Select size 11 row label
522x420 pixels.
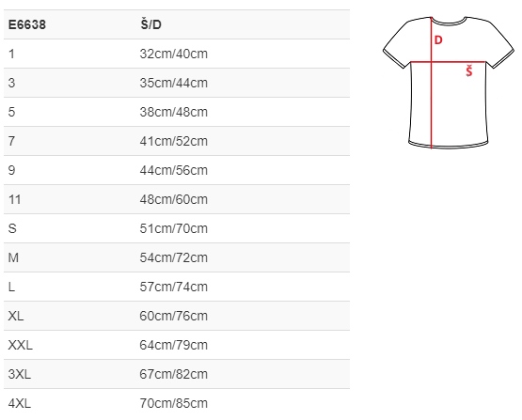point(15,199)
